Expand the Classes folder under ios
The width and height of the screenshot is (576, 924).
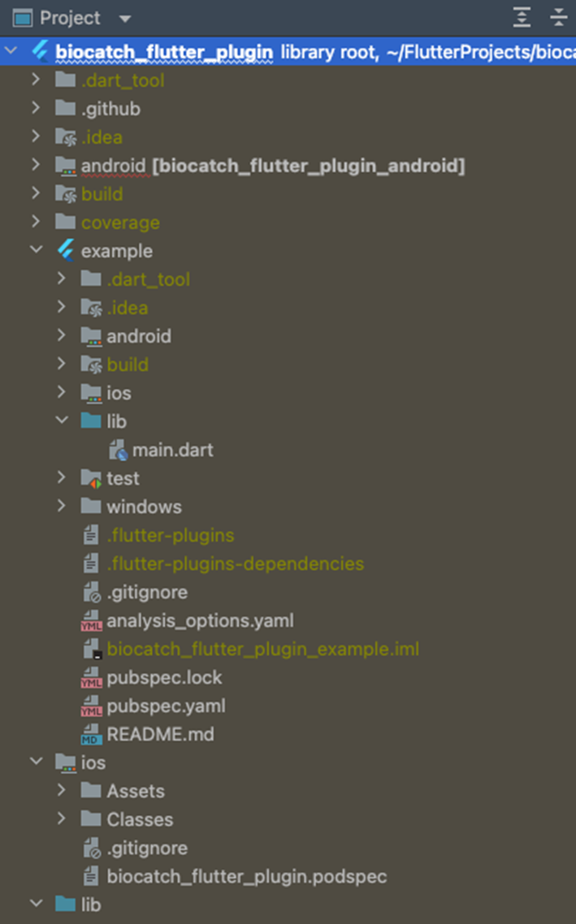[61, 818]
